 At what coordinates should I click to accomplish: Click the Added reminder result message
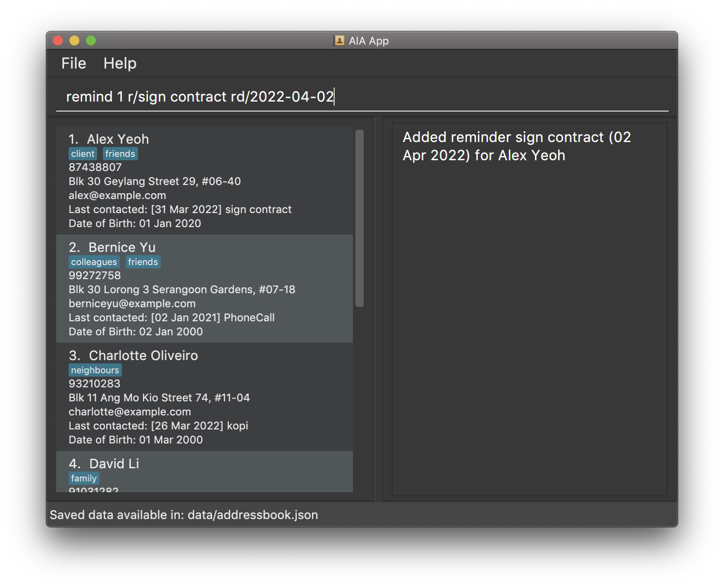(x=517, y=146)
